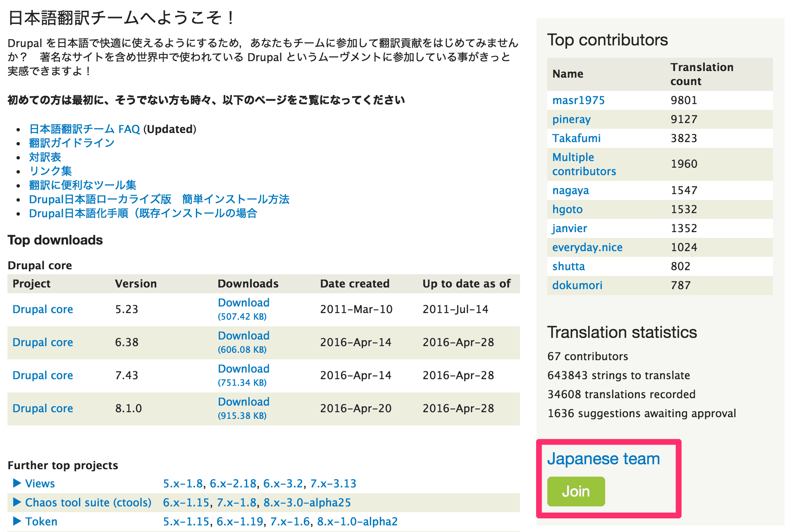Open contributor janvier profile

(570, 228)
